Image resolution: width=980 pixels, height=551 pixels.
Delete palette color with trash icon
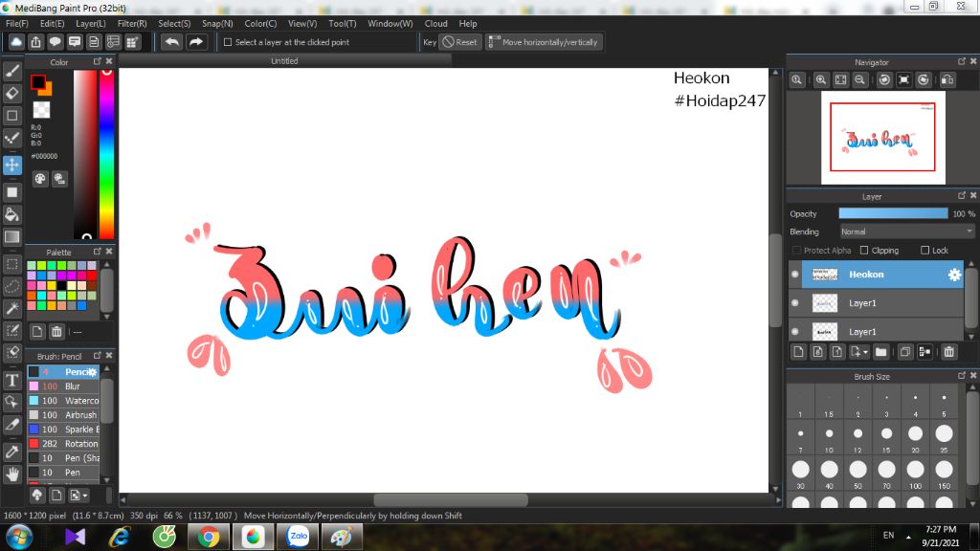(56, 332)
